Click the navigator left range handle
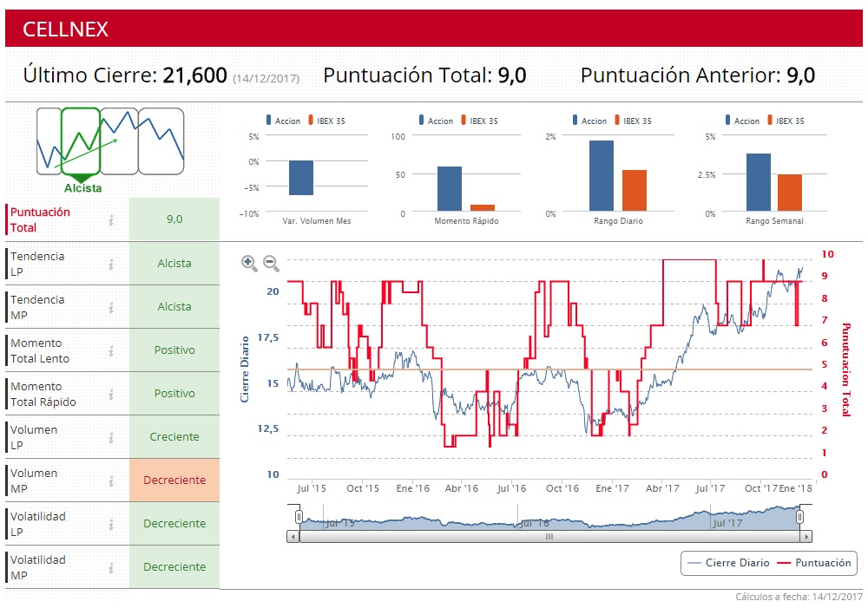Image resolution: width=868 pixels, height=608 pixels. coord(299,517)
